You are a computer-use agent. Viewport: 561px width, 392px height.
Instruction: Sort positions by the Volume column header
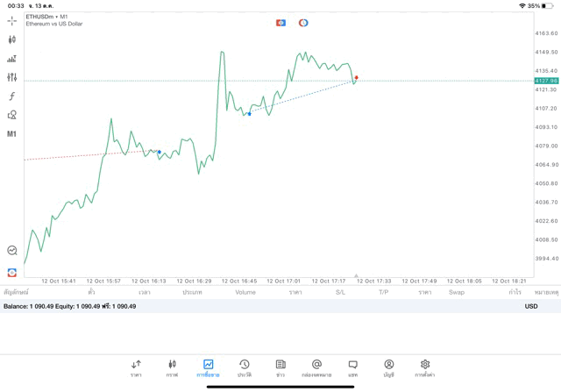(x=245, y=292)
